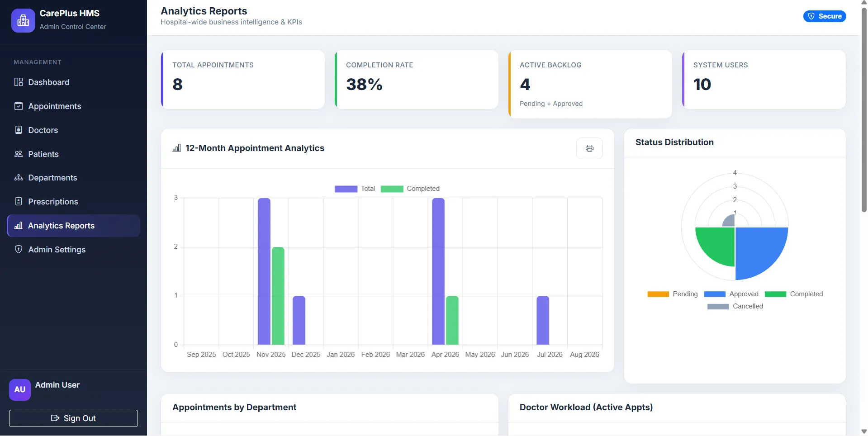Click the sign out arrow icon

[55, 418]
